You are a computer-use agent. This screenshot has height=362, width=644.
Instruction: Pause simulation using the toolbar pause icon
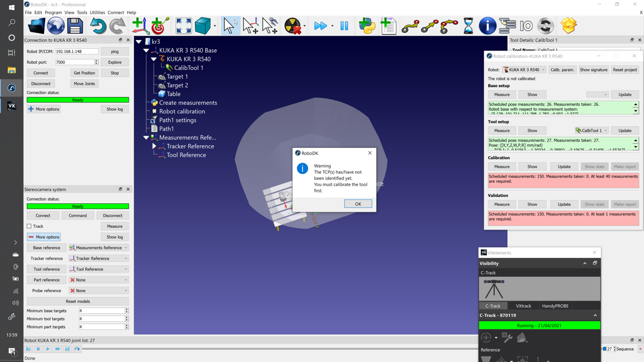coord(344,26)
